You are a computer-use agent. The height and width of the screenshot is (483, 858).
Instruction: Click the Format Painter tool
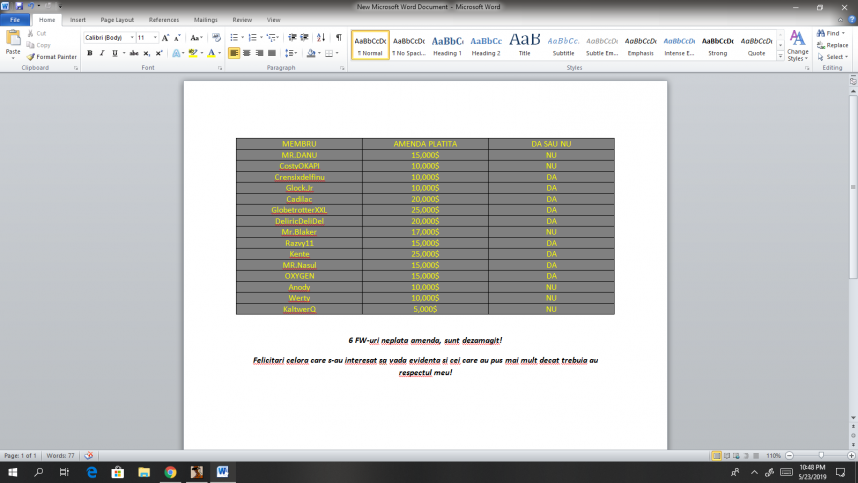pos(54,57)
